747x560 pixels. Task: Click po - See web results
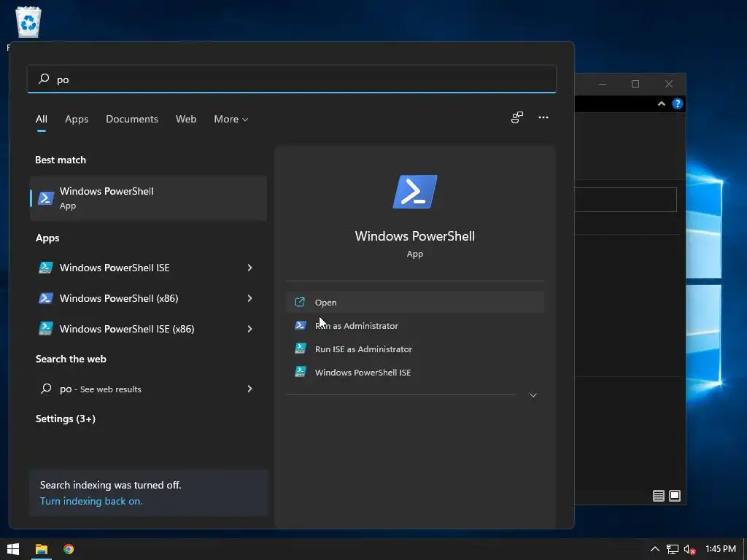pyautogui.click(x=149, y=389)
